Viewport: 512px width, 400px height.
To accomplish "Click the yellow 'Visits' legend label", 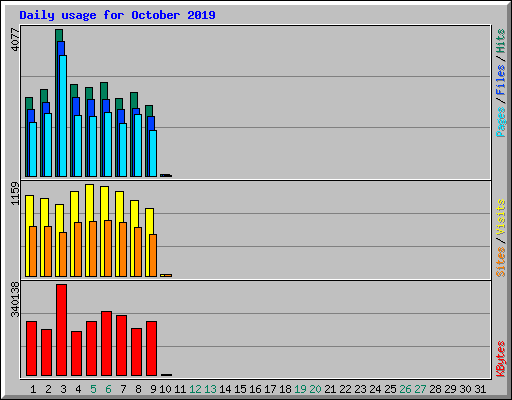I will coord(501,218).
